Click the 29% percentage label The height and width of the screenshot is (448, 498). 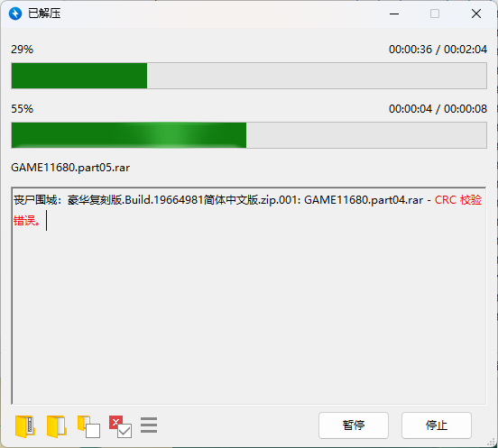click(x=22, y=50)
